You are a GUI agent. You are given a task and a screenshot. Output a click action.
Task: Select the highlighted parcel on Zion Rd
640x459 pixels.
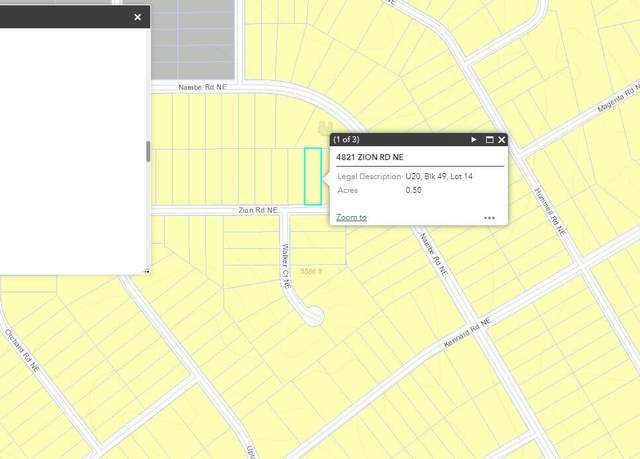[313, 176]
